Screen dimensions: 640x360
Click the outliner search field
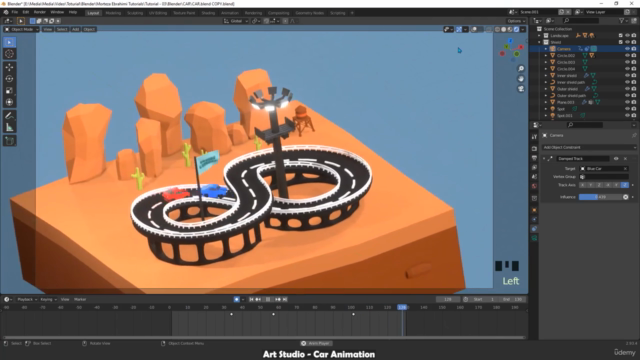(581, 20)
